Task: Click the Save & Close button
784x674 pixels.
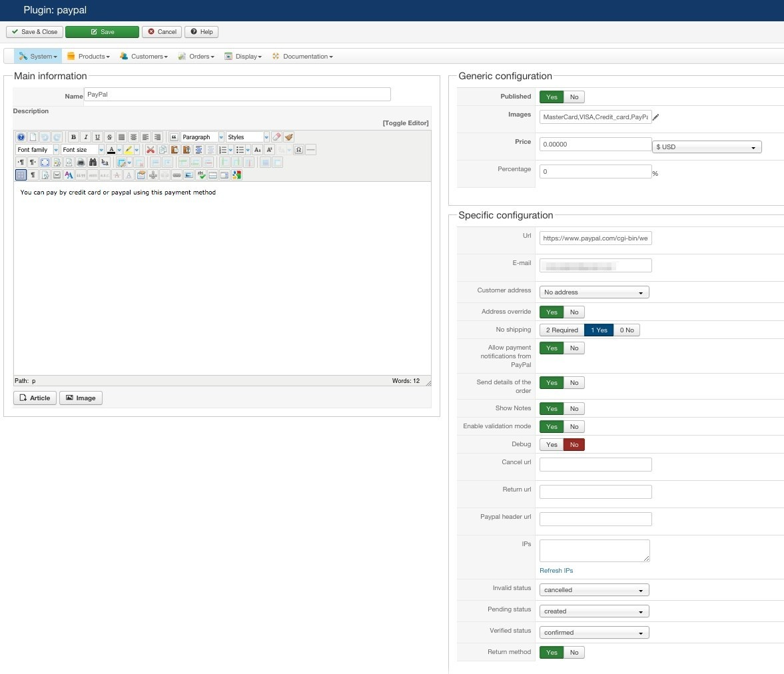Action: pyautogui.click(x=35, y=32)
